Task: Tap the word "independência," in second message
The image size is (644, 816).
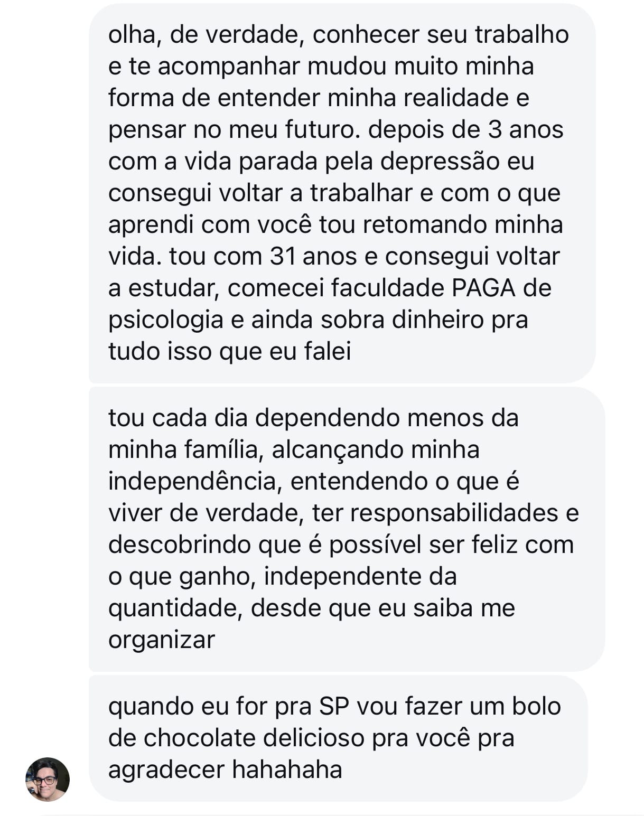Action: tap(192, 481)
